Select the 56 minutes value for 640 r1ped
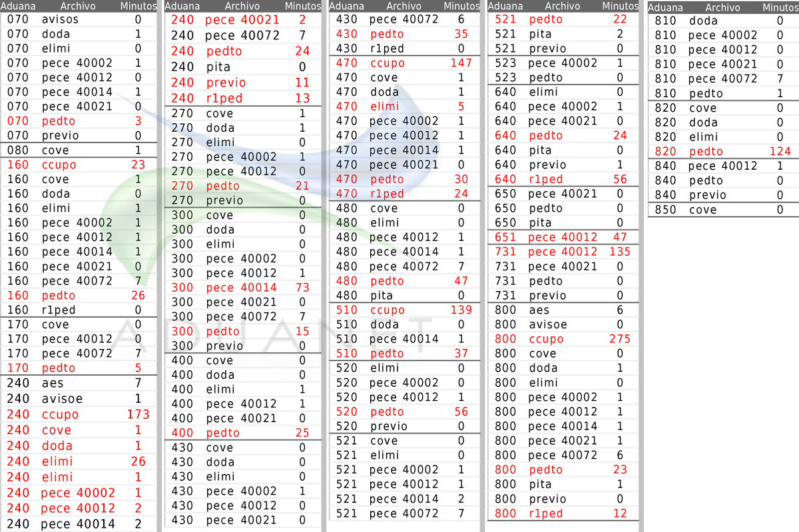The image size is (799, 532). [620, 179]
